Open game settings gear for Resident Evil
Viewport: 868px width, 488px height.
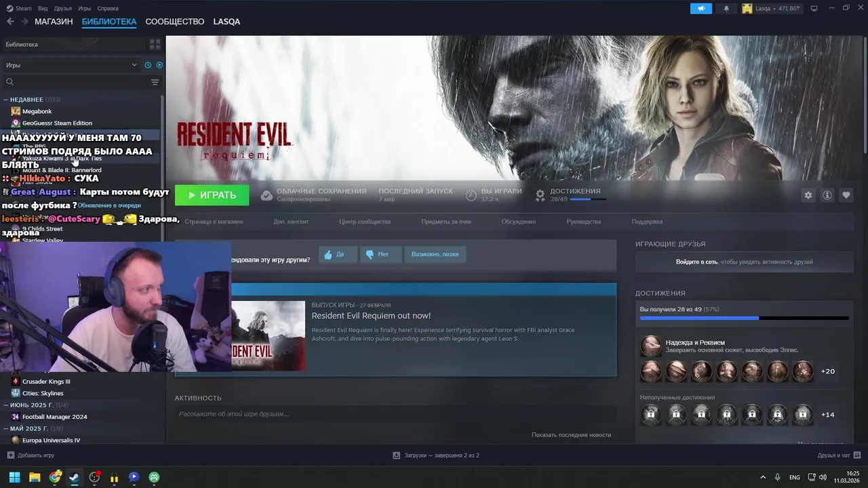tap(808, 195)
